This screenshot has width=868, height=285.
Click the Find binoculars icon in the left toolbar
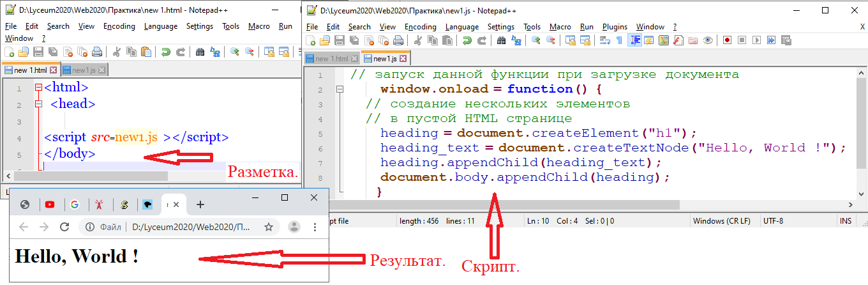click(x=200, y=52)
